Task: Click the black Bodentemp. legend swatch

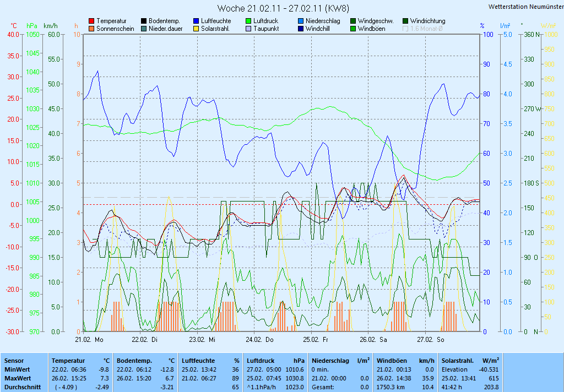Action: (144, 21)
